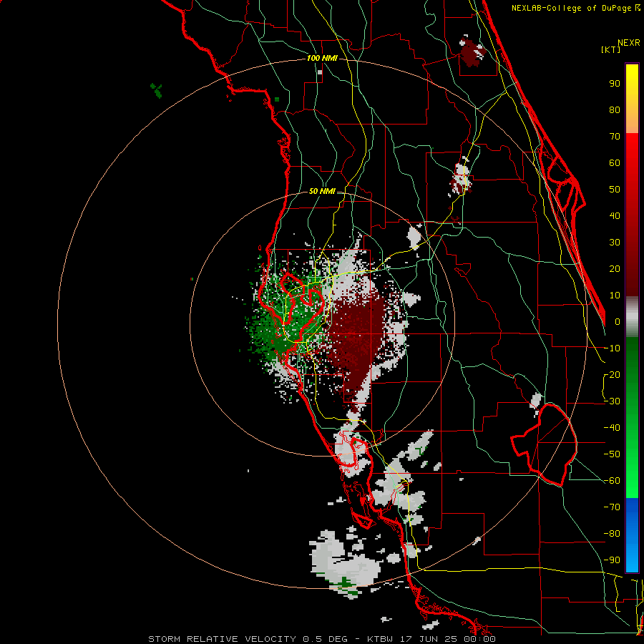Screen dimensions: 644x644
Task: Click the 0 value on velocity scale
Action: point(618,322)
